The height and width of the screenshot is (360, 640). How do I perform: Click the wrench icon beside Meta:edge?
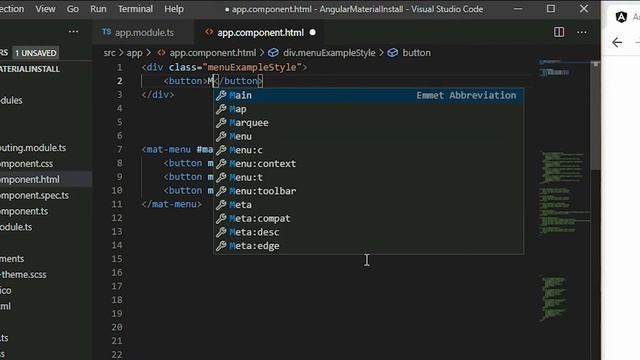tap(221, 246)
